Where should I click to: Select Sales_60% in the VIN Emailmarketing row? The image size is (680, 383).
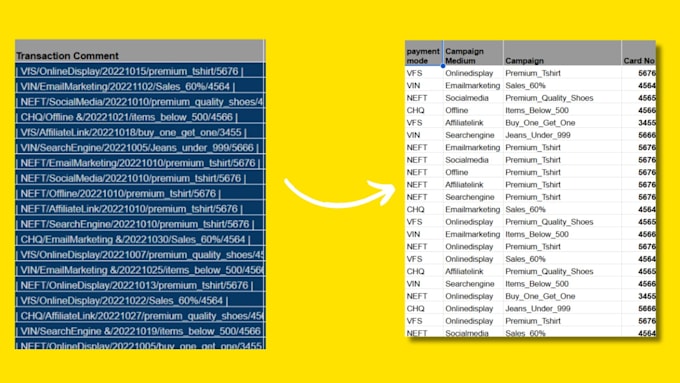pyautogui.click(x=525, y=85)
